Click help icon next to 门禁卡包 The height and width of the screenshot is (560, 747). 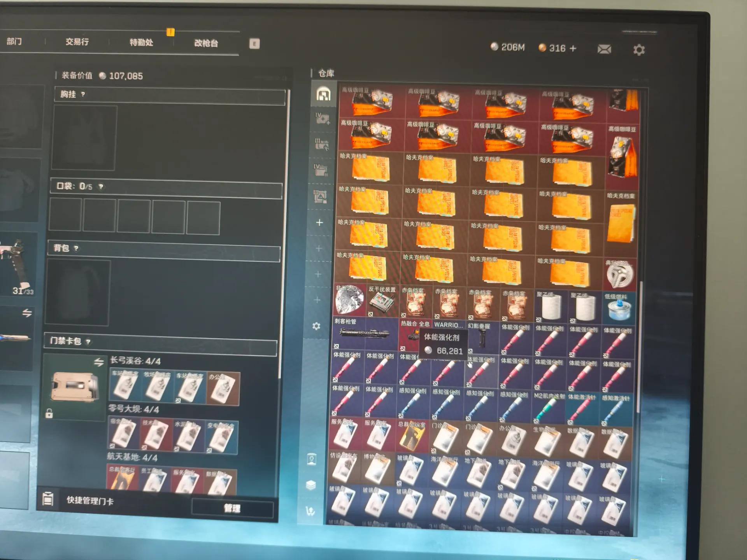coord(88,342)
